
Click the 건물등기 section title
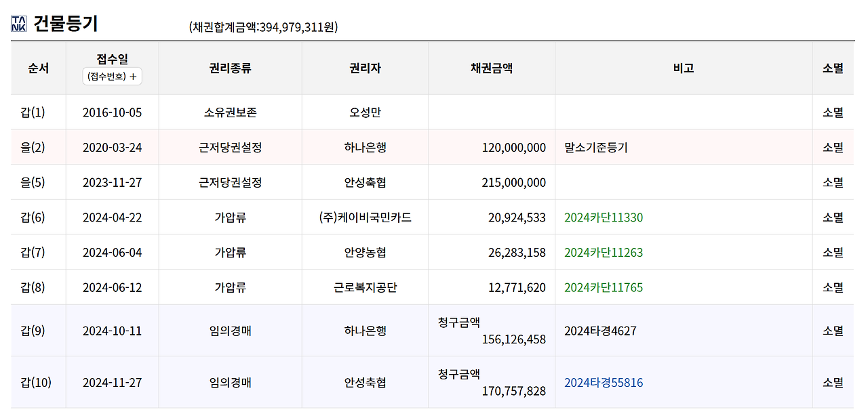(66, 24)
